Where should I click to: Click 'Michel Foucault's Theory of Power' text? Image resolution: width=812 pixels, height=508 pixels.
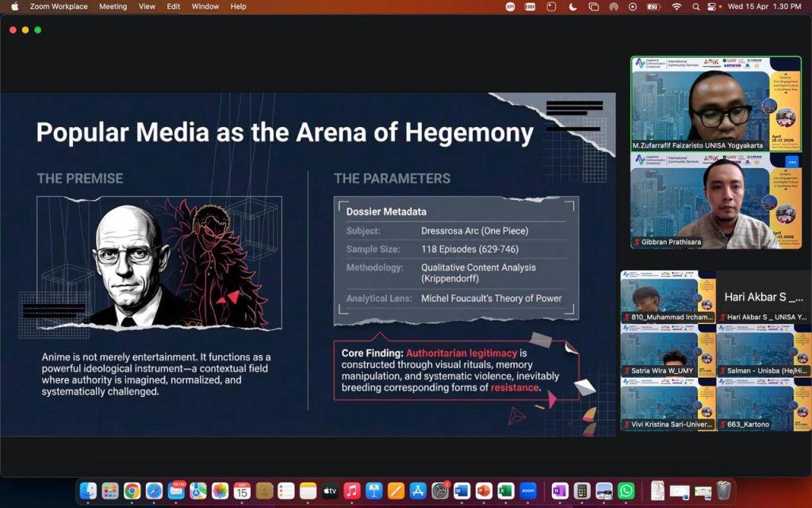tap(492, 298)
